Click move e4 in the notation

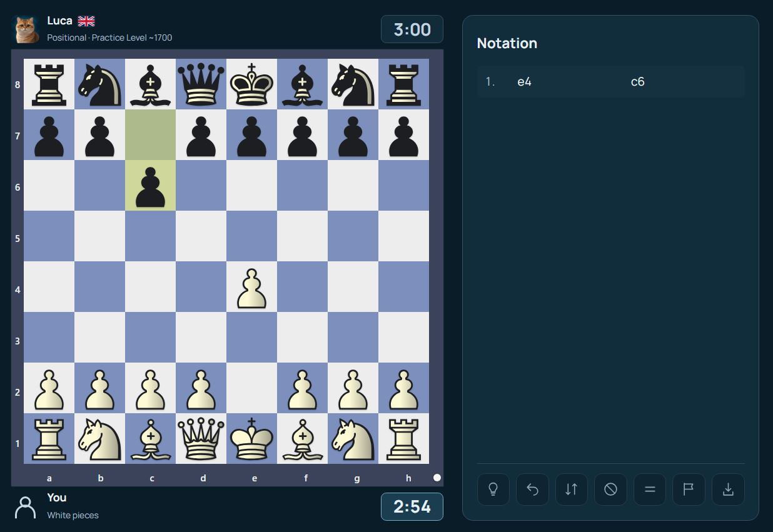click(524, 82)
